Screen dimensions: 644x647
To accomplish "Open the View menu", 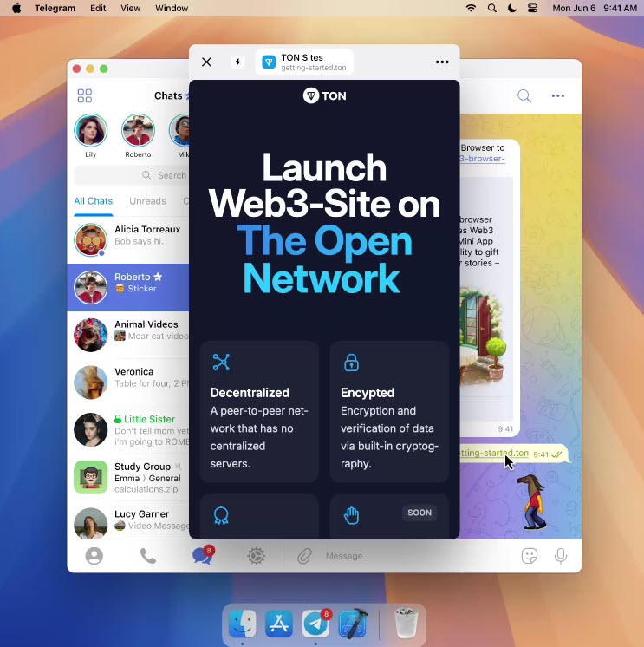I will pos(130,8).
